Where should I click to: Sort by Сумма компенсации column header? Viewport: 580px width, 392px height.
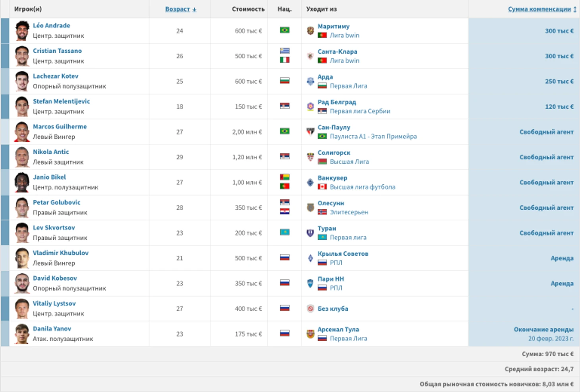pos(542,9)
